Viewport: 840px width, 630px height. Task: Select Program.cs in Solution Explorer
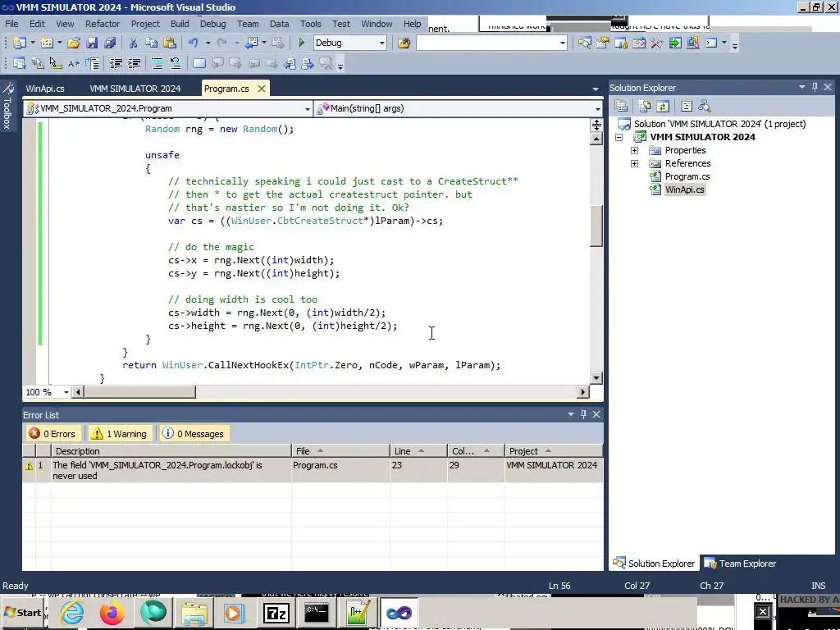click(x=687, y=176)
